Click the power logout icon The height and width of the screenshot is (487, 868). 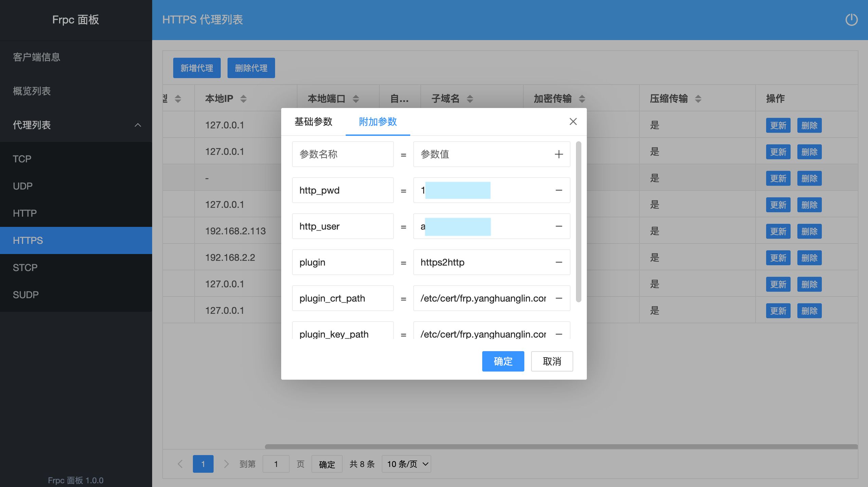(x=851, y=20)
